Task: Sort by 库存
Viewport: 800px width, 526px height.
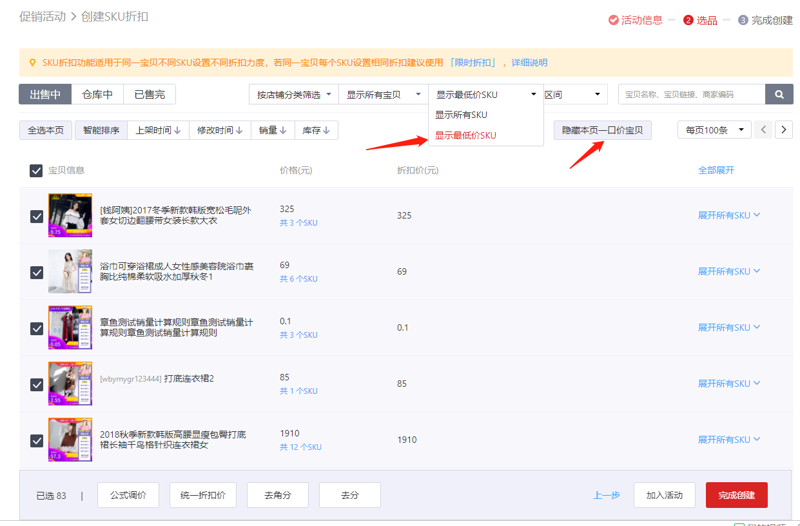Action: pos(316,130)
